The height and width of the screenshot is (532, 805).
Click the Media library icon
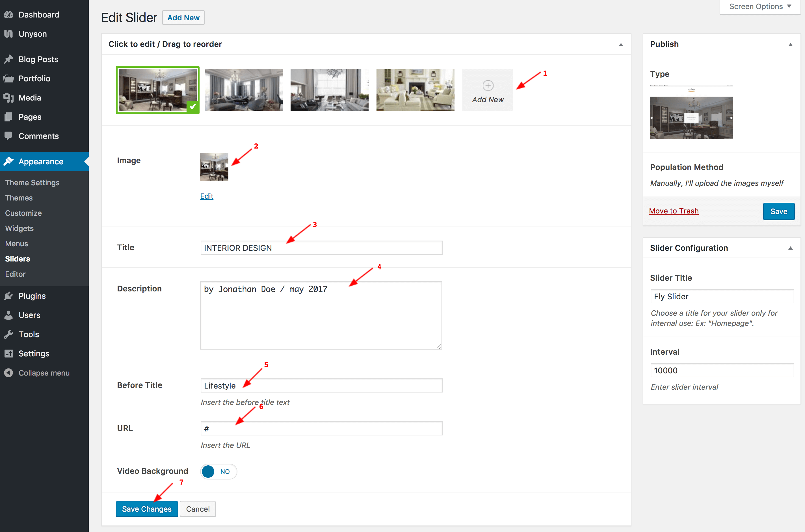pyautogui.click(x=8, y=98)
